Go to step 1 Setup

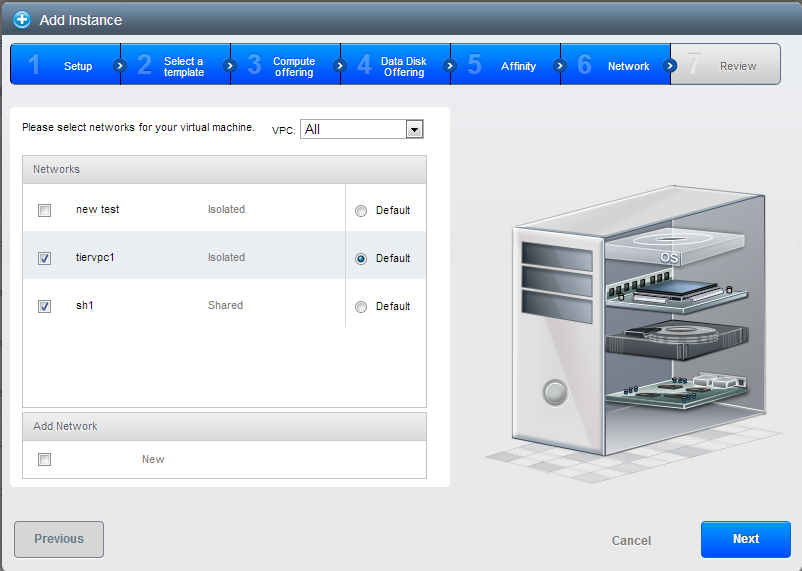(65, 64)
